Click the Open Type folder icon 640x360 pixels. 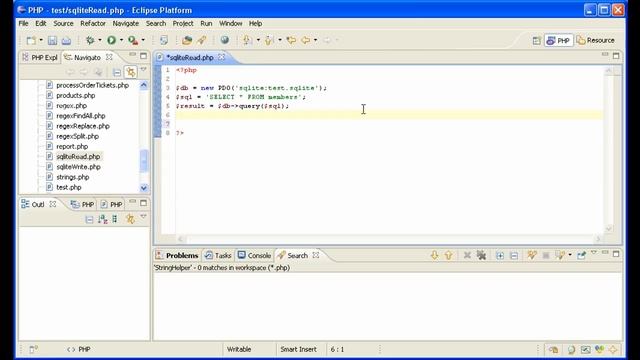coord(187,40)
